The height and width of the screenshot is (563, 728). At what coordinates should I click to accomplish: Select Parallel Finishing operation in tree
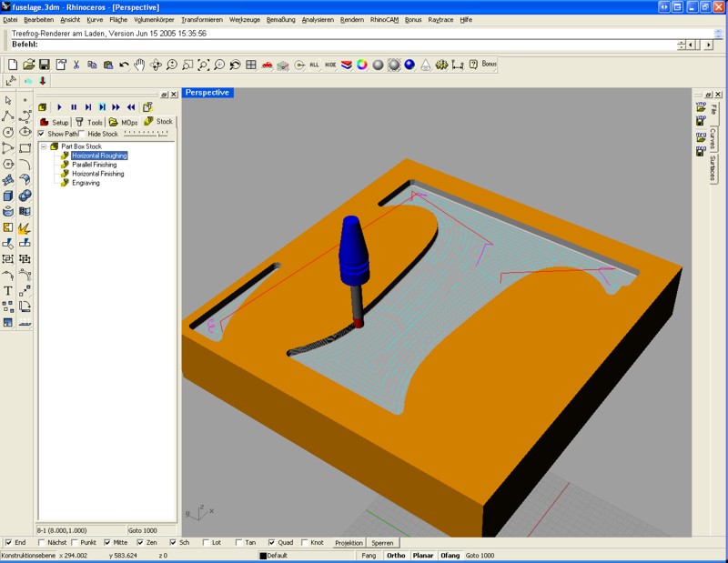[95, 165]
